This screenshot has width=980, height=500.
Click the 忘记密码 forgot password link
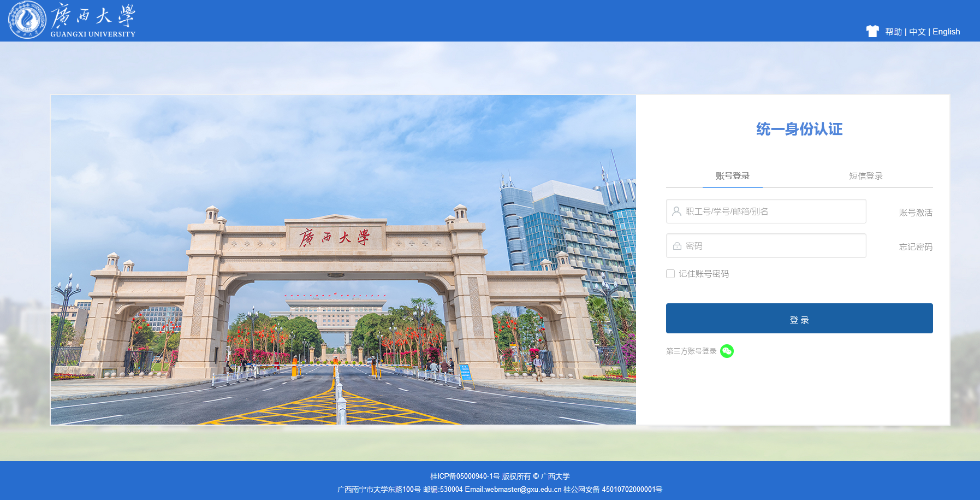[x=916, y=247]
